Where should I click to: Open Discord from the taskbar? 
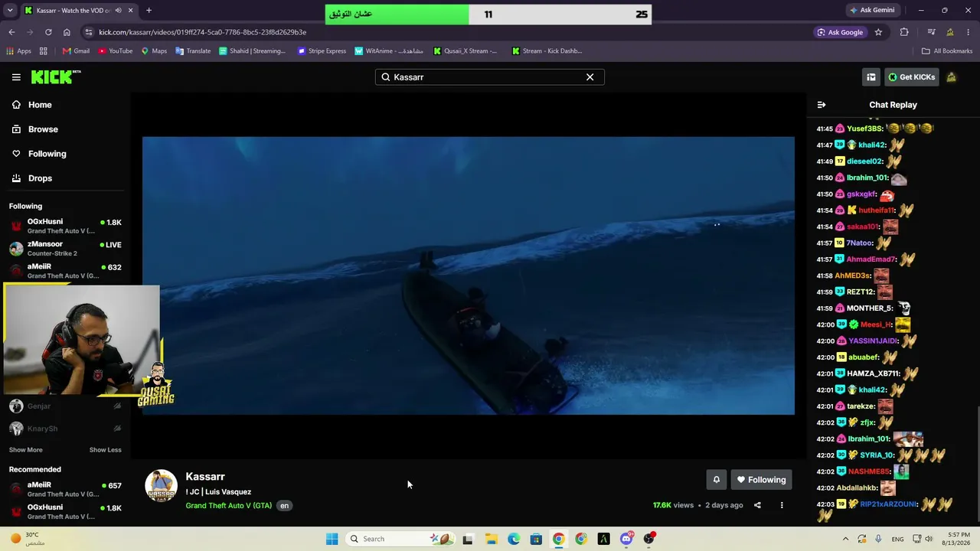coord(626,539)
